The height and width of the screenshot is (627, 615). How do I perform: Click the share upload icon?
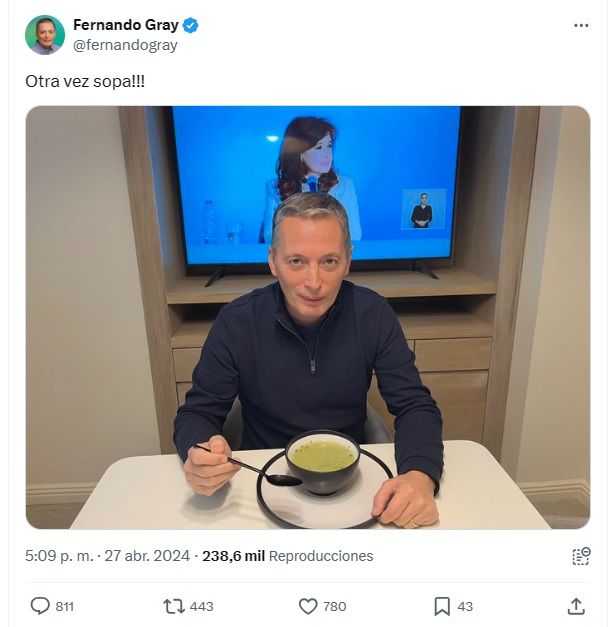point(576,606)
